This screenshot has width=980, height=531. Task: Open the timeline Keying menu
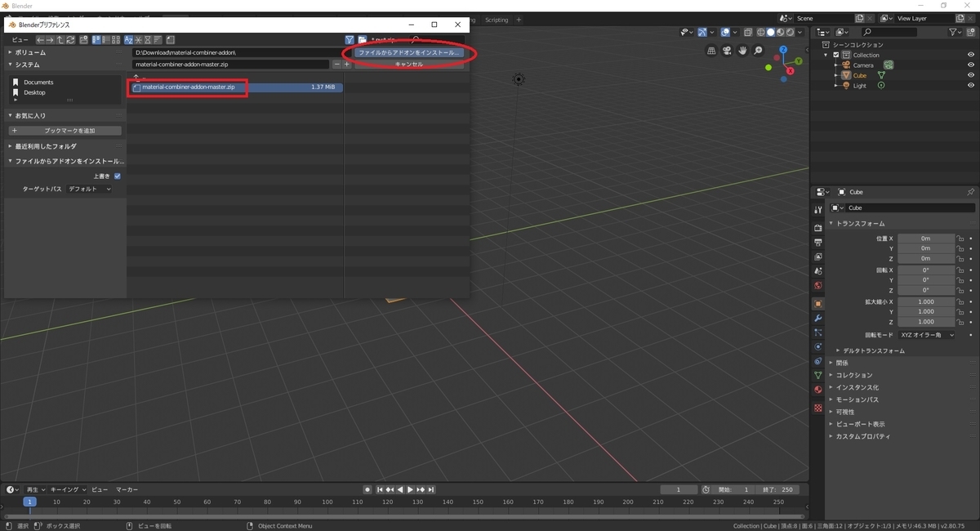pos(68,489)
